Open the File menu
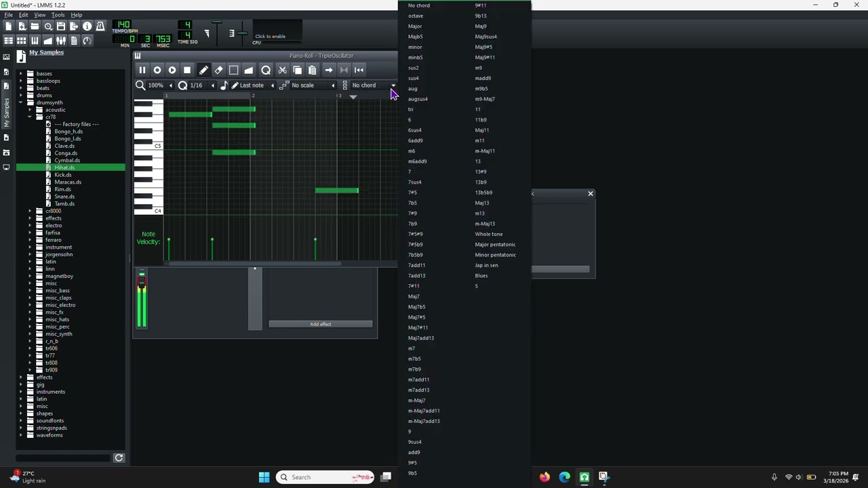The image size is (868, 488). pos(9,15)
